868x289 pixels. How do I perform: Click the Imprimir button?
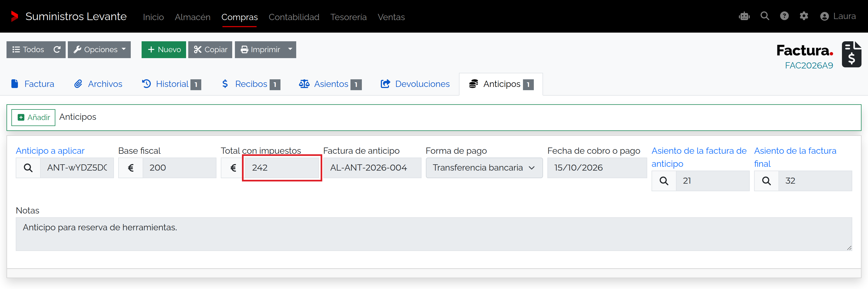260,50
